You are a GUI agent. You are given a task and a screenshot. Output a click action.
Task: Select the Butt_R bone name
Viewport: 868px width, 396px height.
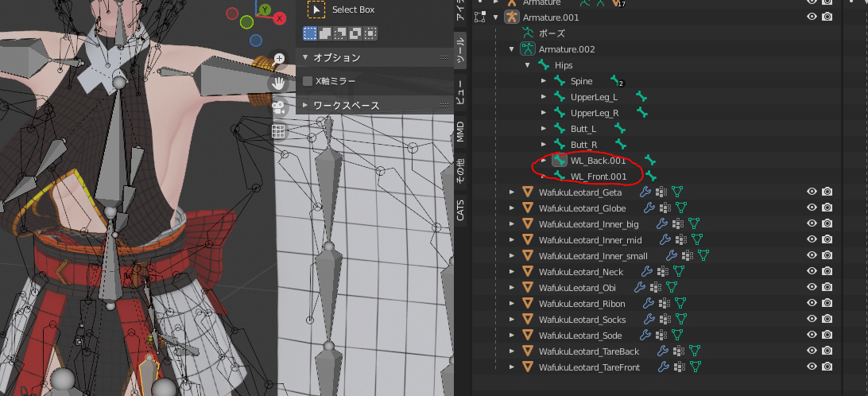tap(584, 145)
